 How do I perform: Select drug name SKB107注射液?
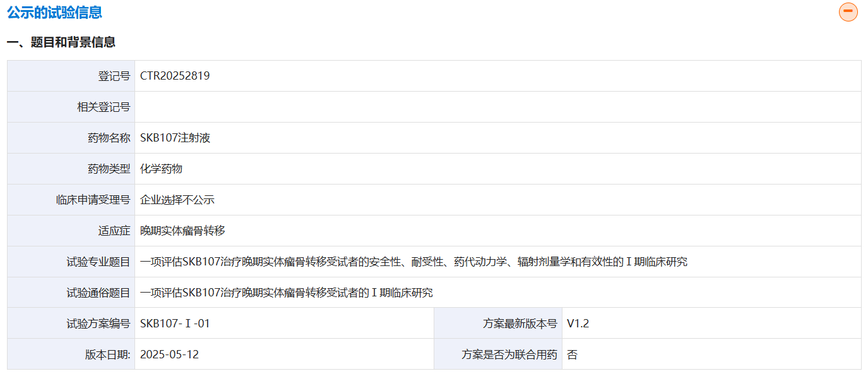[x=175, y=138]
